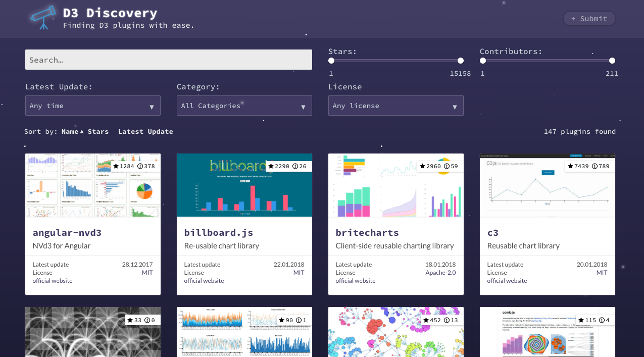Click the issues icon showing 13
Viewport: 644px width, 357px height.
click(x=448, y=320)
